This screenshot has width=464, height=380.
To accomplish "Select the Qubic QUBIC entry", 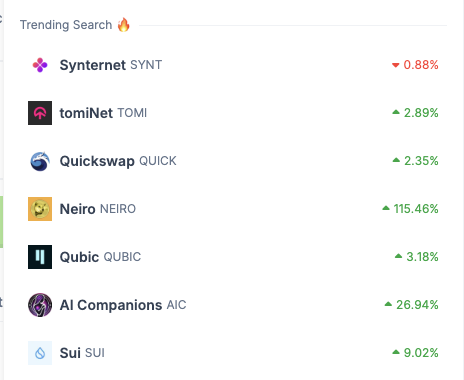I will [233, 257].
